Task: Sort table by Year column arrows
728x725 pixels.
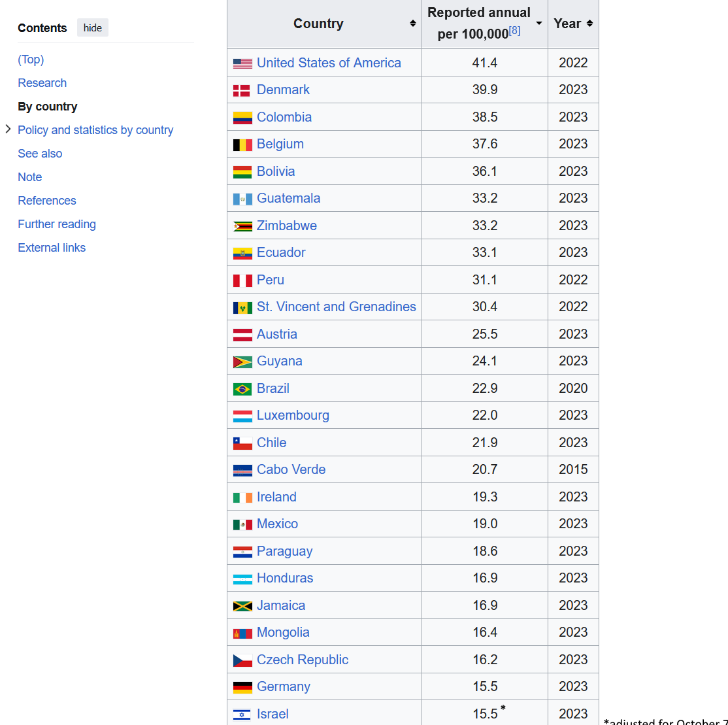Action: pyautogui.click(x=589, y=24)
